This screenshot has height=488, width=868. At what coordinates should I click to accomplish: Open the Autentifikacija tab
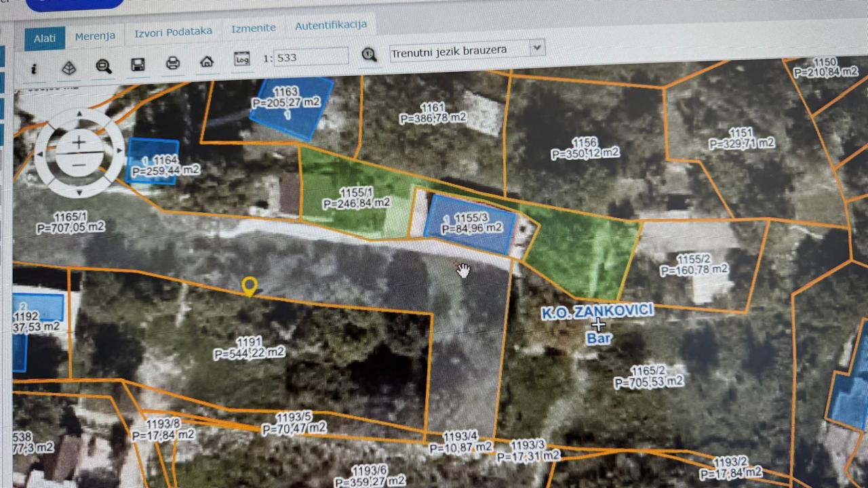[x=330, y=25]
